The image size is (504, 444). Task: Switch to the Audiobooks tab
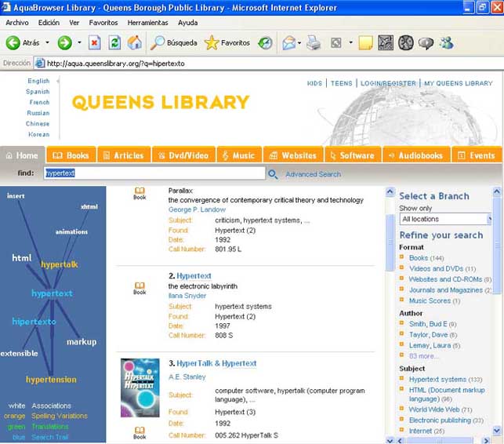[x=416, y=155]
